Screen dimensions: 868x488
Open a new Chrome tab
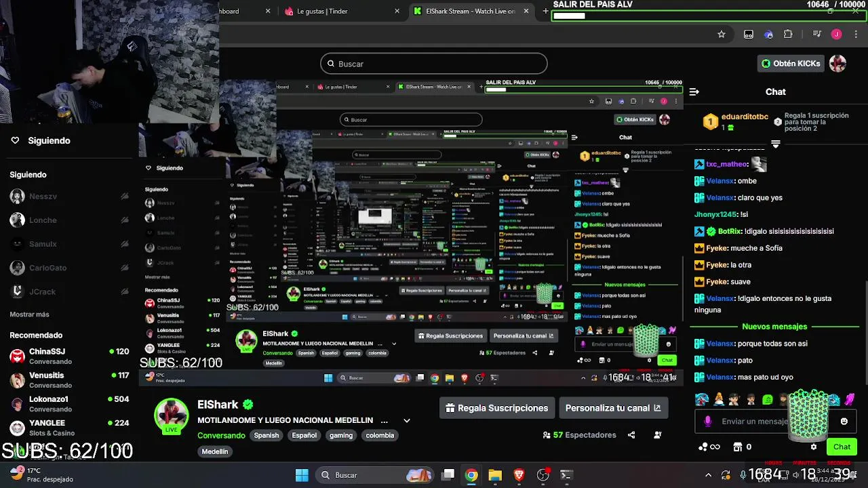click(x=545, y=11)
